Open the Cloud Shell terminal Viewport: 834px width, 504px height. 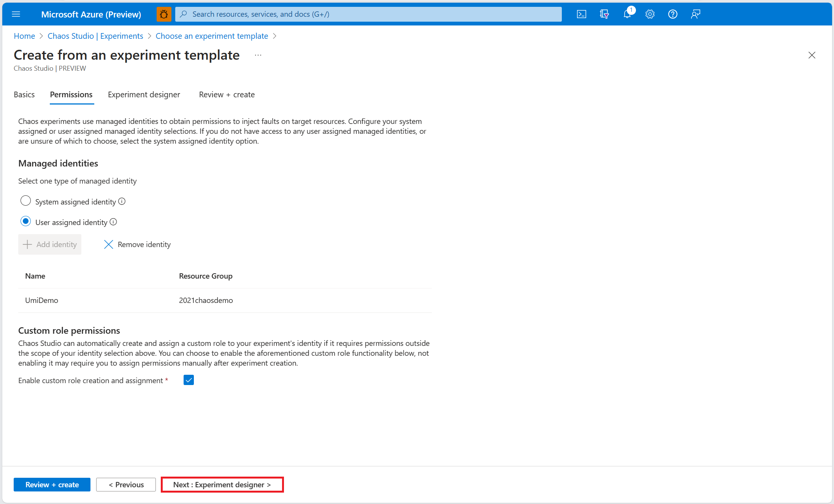click(x=581, y=14)
